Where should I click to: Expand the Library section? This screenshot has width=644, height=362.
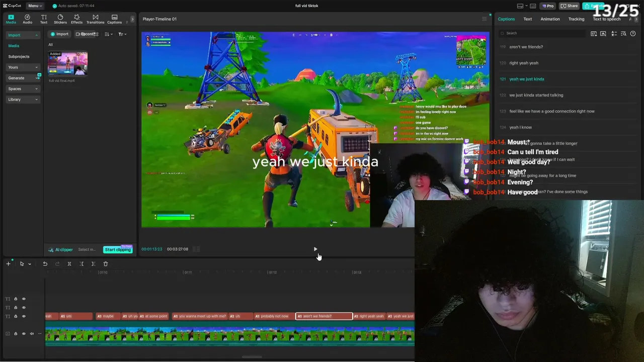[36, 100]
